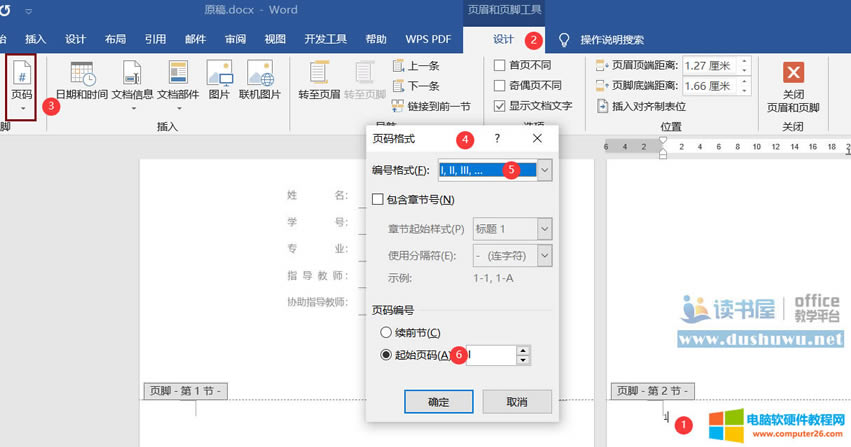Switch to the 设计 ribbon tab
Viewport: 851px width, 447px height.
(x=503, y=40)
